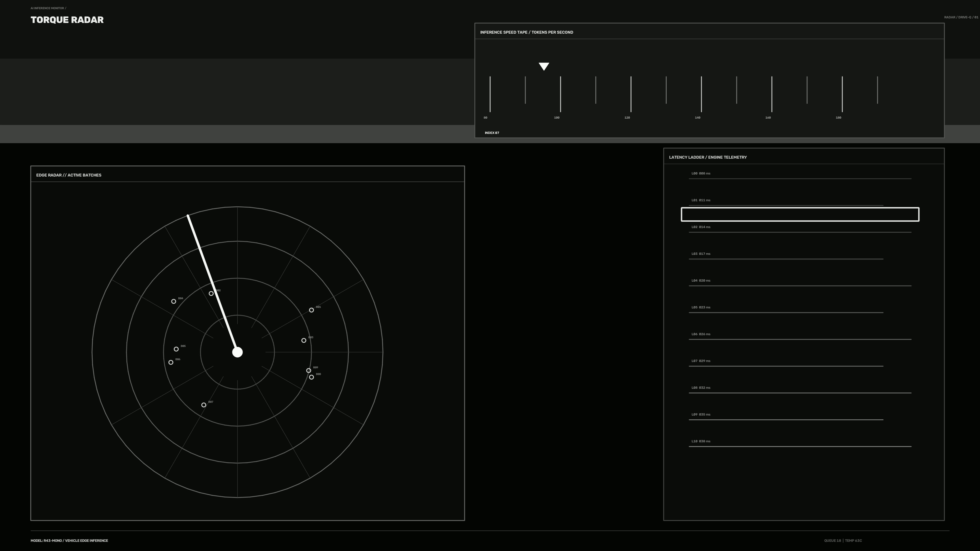Viewport: 980px width, 551px height.
Task: Click the MODEL: R43-MONO footer text
Action: [x=69, y=540]
